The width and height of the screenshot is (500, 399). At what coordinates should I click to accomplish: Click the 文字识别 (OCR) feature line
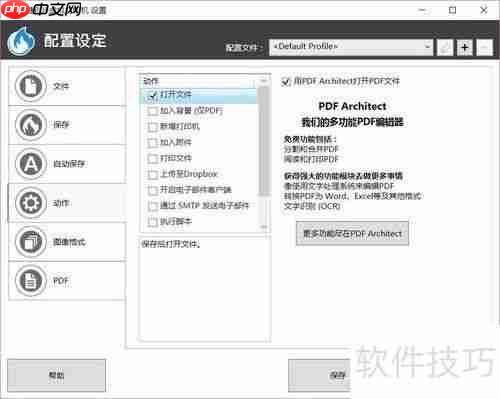[312, 206]
